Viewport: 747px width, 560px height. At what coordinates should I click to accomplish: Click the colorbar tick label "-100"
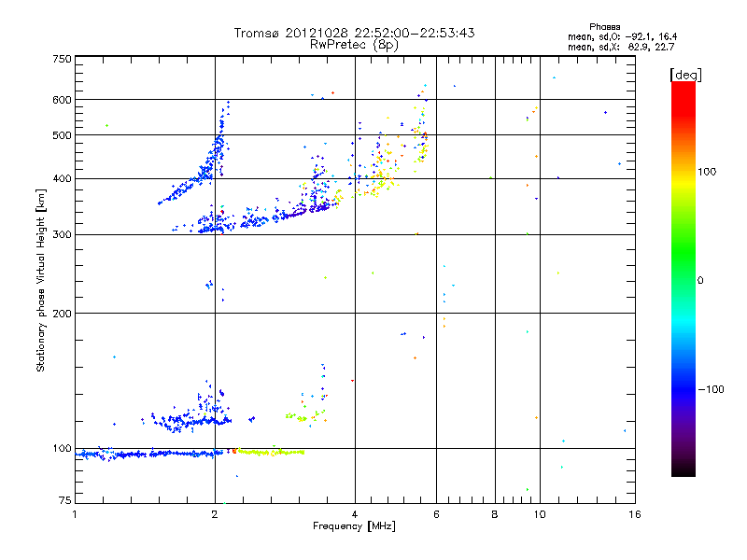[x=711, y=389]
